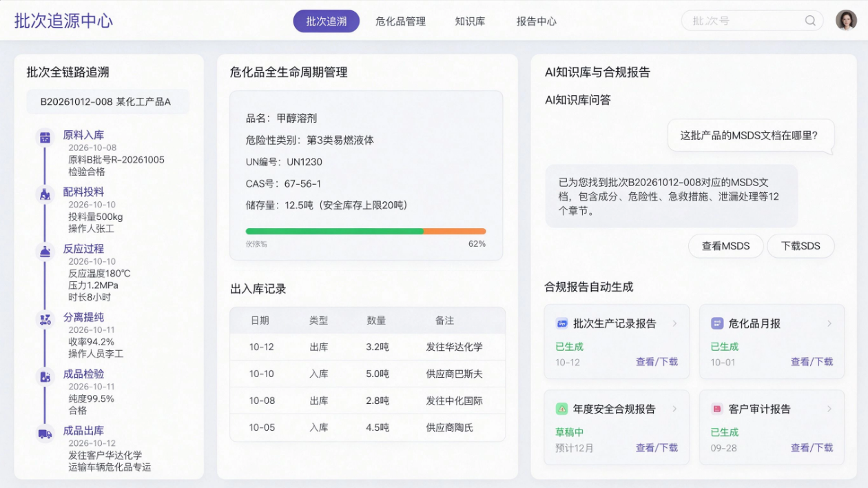This screenshot has width=868, height=488.
Task: Open the user avatar profile
Action: coord(847,21)
